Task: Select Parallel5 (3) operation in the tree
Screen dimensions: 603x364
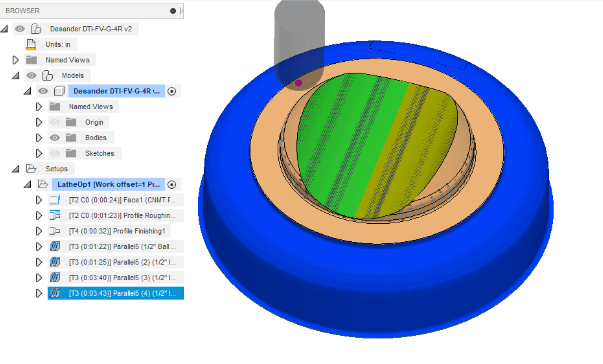Action: [x=122, y=277]
